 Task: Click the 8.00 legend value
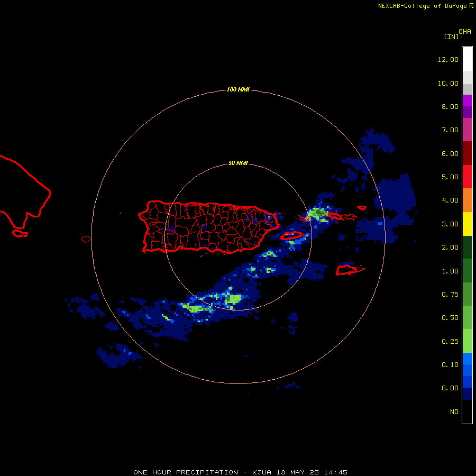(x=450, y=106)
